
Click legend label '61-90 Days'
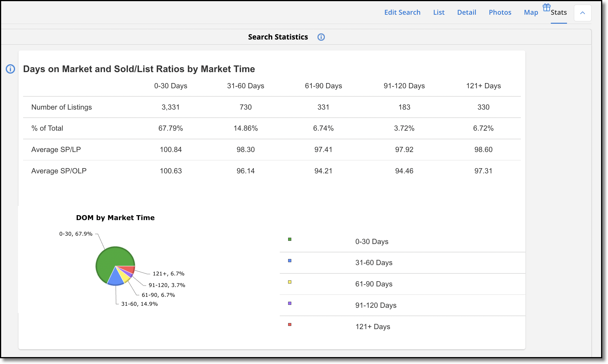point(374,284)
